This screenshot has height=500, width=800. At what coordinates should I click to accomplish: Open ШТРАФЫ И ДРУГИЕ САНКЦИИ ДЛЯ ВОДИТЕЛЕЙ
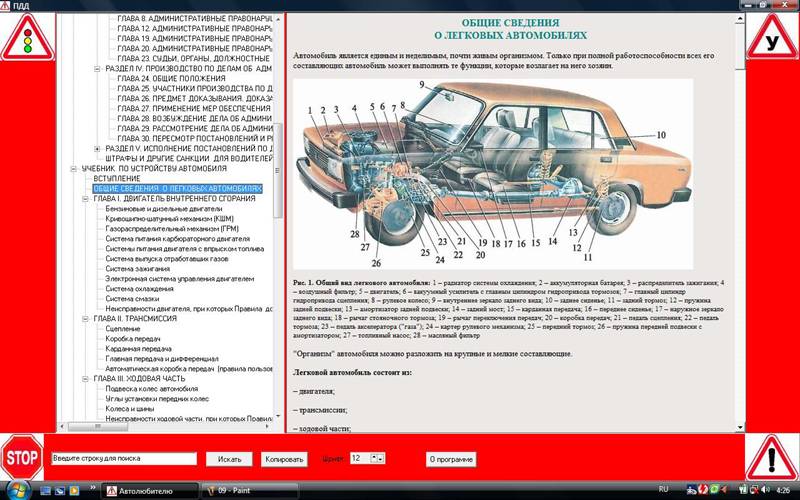tap(189, 158)
